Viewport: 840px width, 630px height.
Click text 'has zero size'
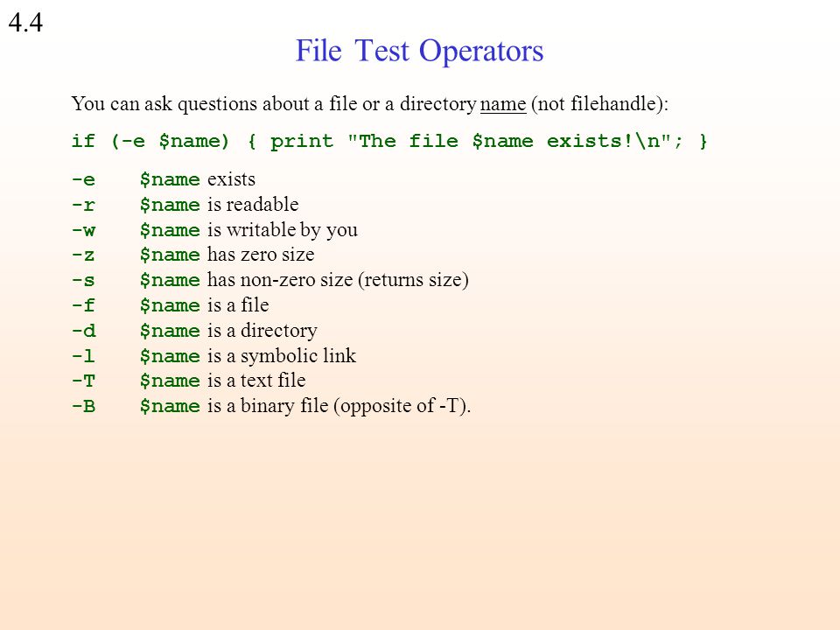(x=261, y=255)
